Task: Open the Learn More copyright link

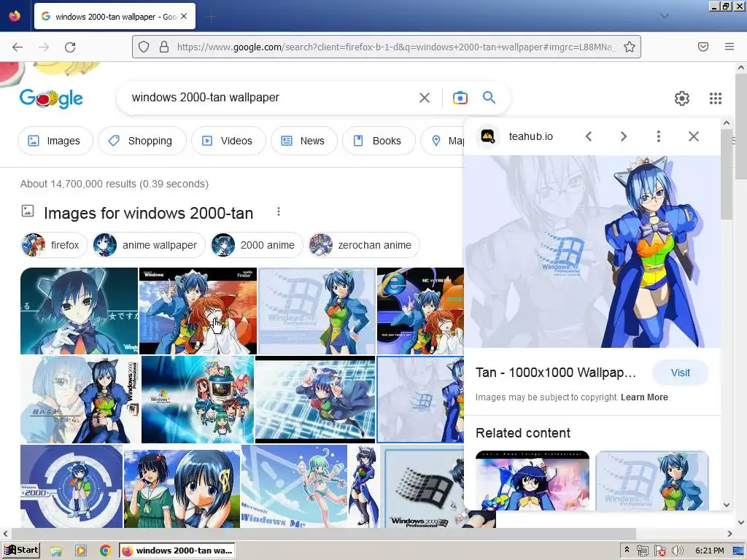Action: click(644, 397)
